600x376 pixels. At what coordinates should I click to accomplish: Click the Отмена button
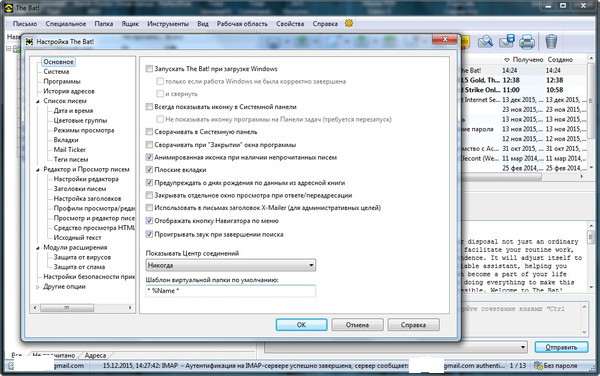pyautogui.click(x=357, y=325)
